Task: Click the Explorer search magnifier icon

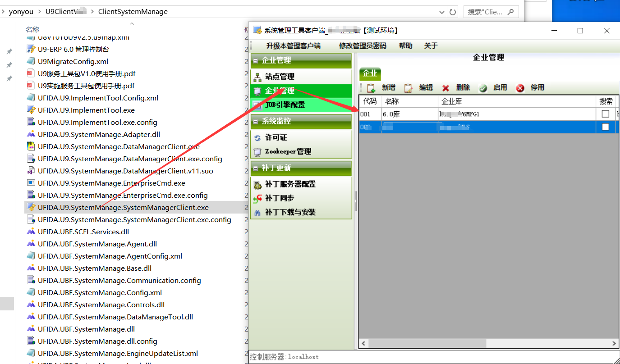Action: coord(511,12)
